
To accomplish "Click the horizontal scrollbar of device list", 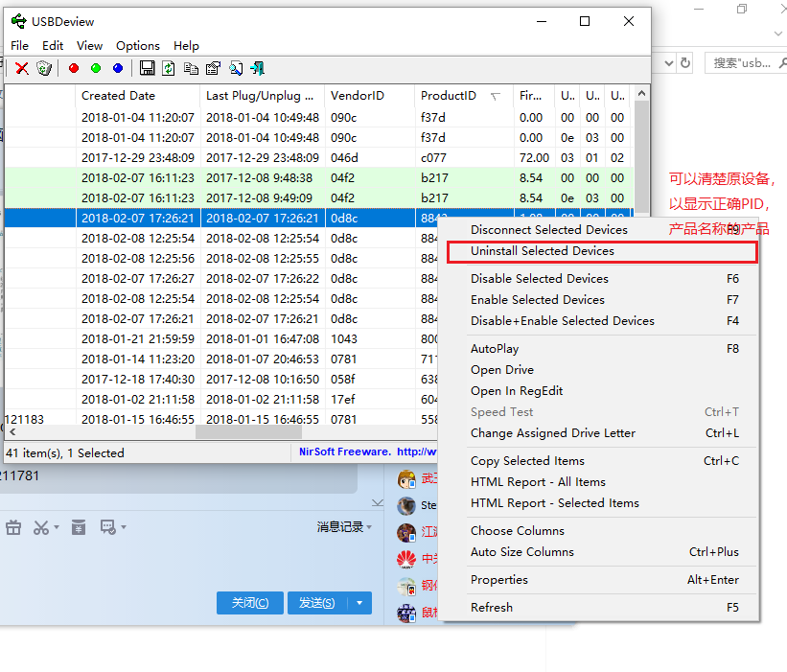I will click(247, 432).
